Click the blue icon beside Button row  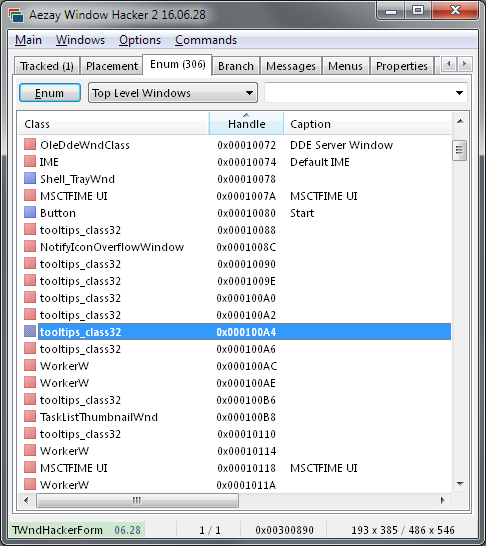(30, 212)
